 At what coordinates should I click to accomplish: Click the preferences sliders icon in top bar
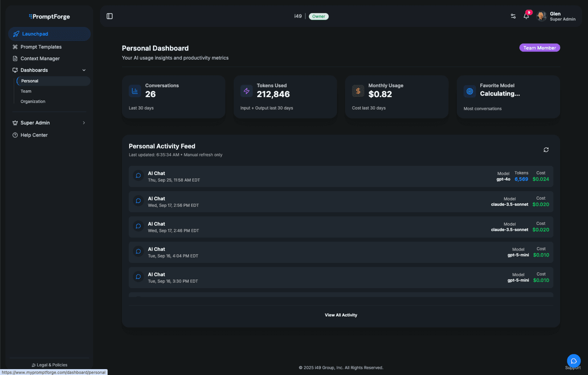[x=513, y=16]
